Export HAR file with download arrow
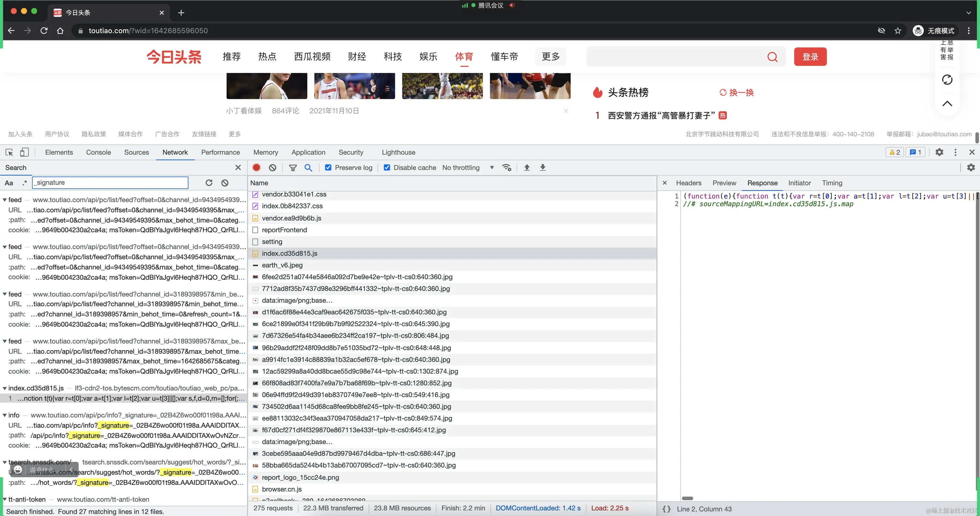The height and width of the screenshot is (516, 980). point(543,168)
